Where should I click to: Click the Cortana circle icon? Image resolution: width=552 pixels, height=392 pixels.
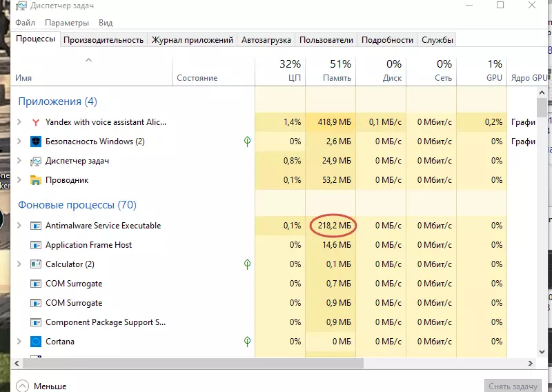coord(37,342)
